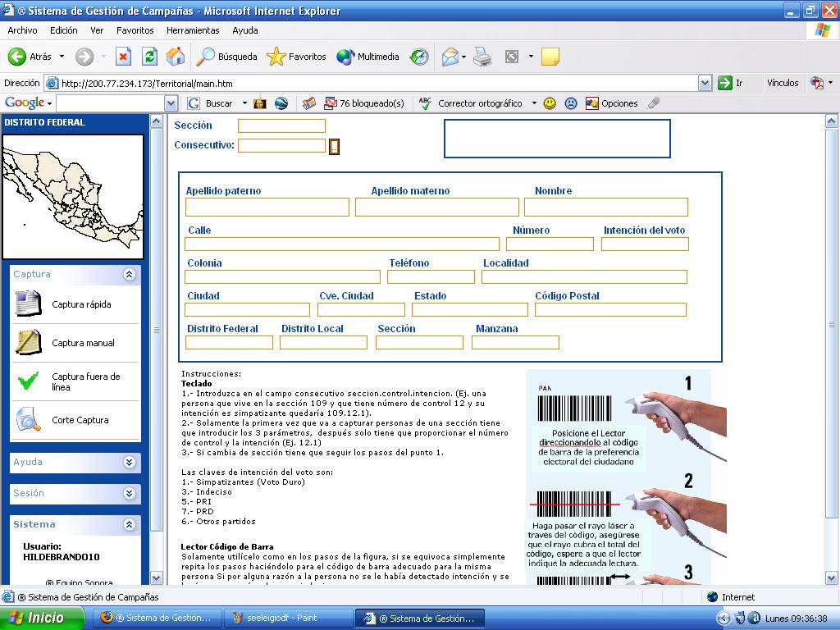Click the printer icon
Screen dimensions: 840x630
482,57
